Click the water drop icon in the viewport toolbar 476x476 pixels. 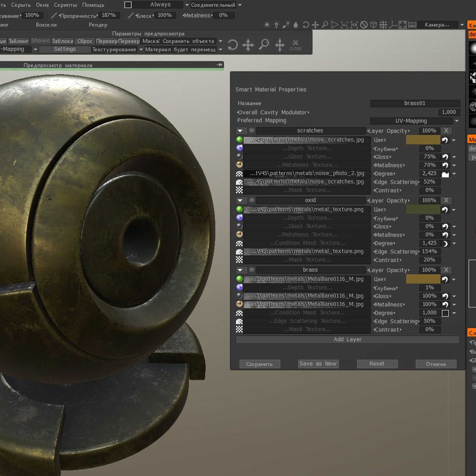[296, 25]
